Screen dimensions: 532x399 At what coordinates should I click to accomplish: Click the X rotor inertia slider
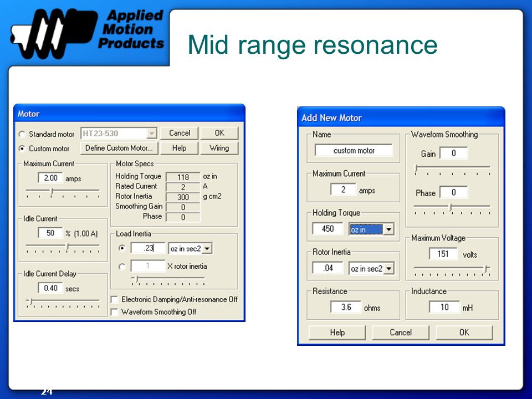(168, 280)
